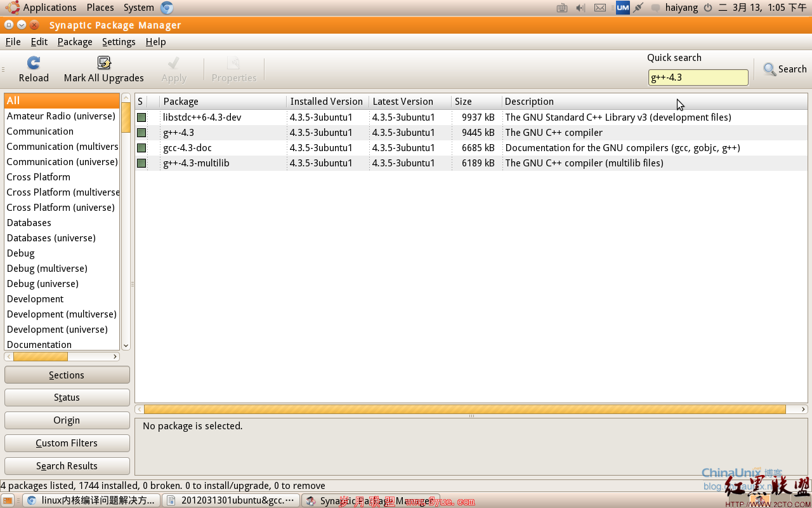
Task: Click the Origin filter button
Action: coord(67,420)
